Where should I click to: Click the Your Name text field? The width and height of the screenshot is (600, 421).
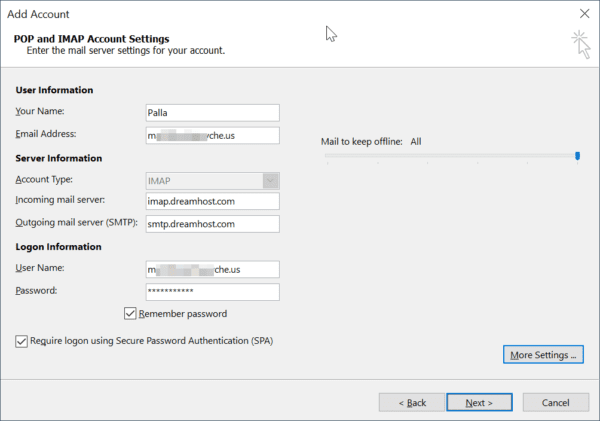(x=212, y=113)
